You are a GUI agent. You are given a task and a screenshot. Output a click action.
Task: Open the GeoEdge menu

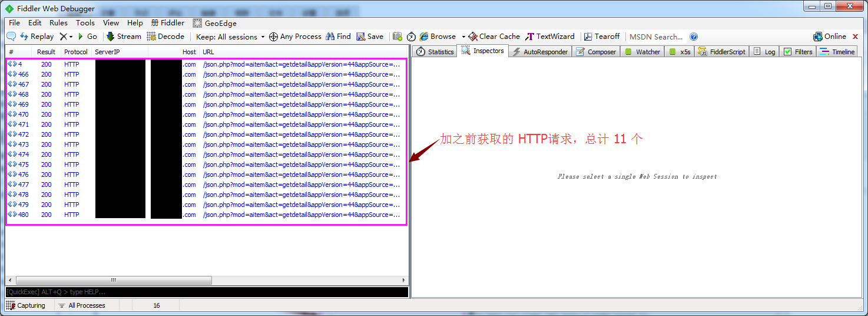215,23
